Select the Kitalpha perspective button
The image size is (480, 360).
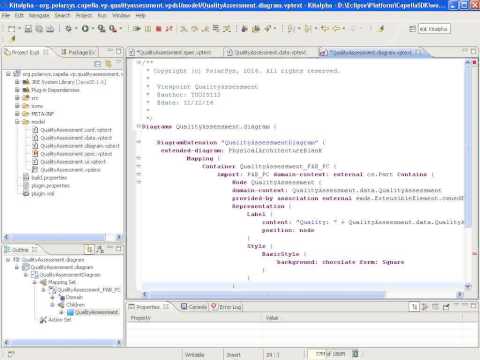[x=434, y=29]
